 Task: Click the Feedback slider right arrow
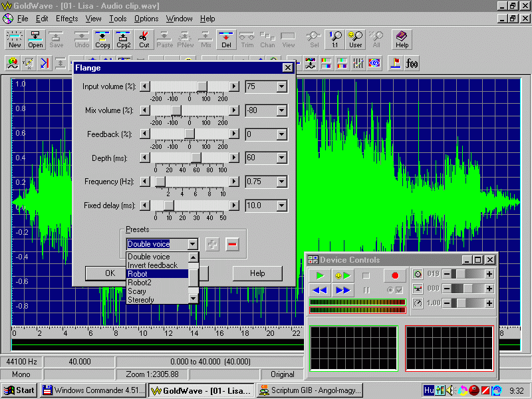(234, 134)
